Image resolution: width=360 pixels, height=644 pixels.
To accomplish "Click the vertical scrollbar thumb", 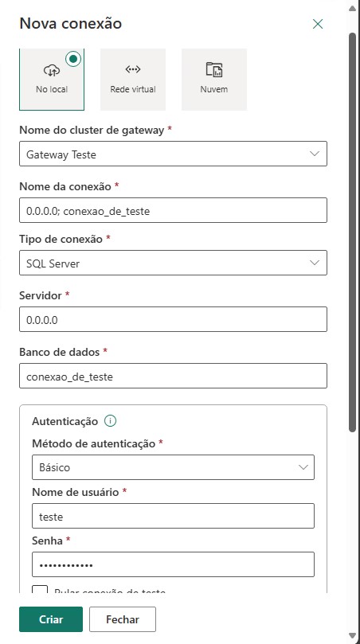I will click(x=352, y=232).
